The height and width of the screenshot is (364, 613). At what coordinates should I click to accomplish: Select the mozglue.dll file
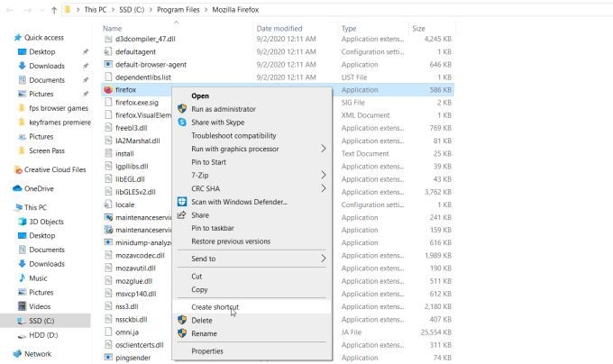[x=133, y=281]
